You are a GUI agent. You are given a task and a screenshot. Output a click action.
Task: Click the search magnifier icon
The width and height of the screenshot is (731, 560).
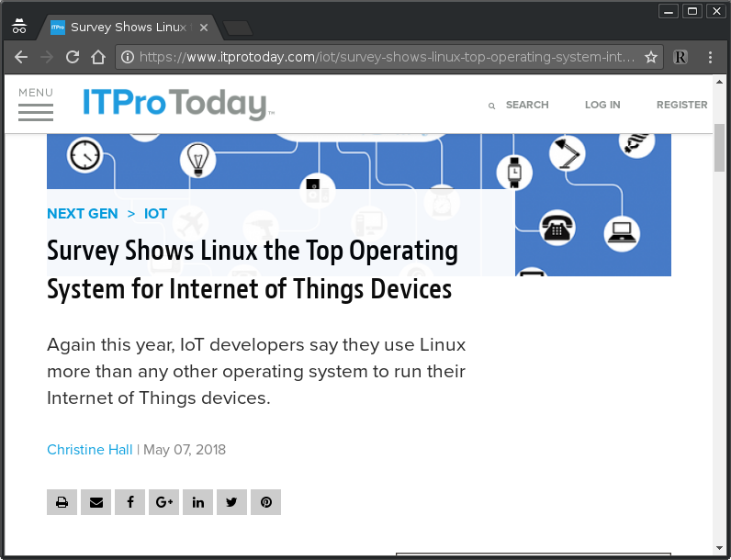491,106
